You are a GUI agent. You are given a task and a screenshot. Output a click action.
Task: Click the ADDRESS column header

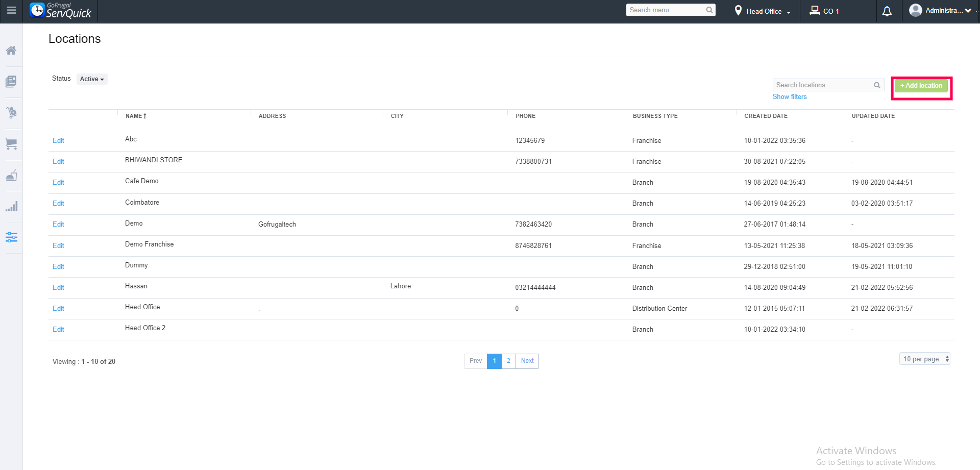coord(272,116)
